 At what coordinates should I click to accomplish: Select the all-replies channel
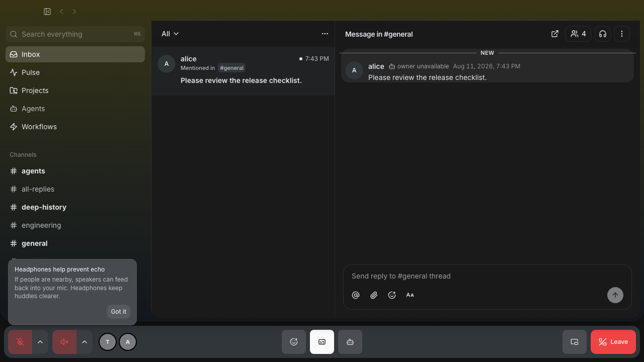click(x=75, y=189)
